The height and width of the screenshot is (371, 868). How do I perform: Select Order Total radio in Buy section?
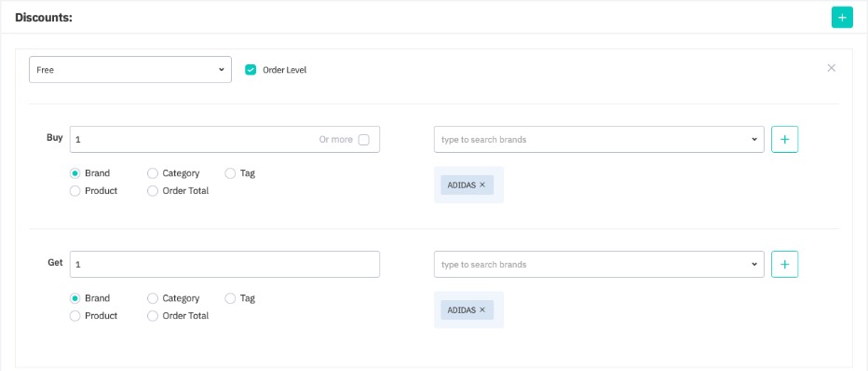[x=153, y=191]
